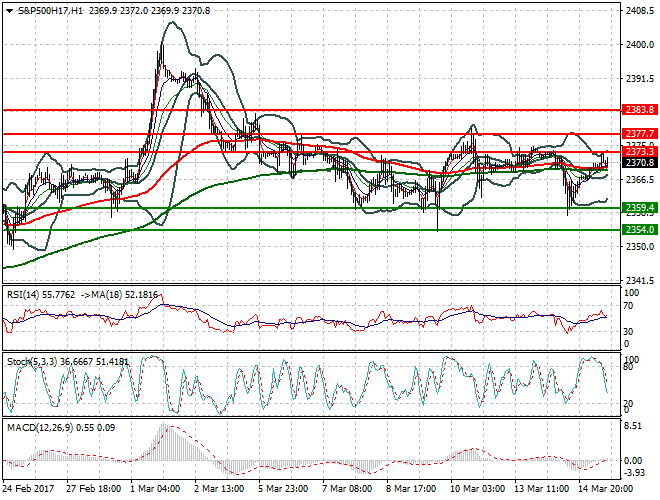Select the green 2354.0 support level label
Image resolution: width=660 pixels, height=500 pixels.
click(638, 230)
